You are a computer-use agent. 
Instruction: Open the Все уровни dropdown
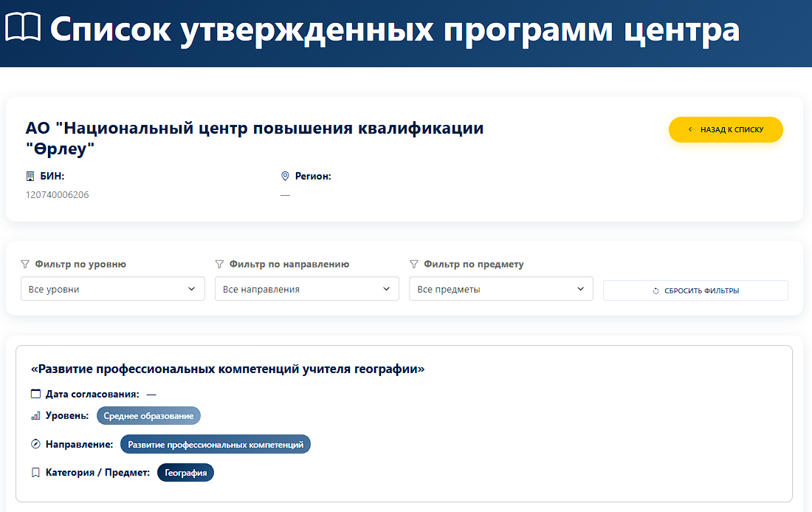point(112,289)
